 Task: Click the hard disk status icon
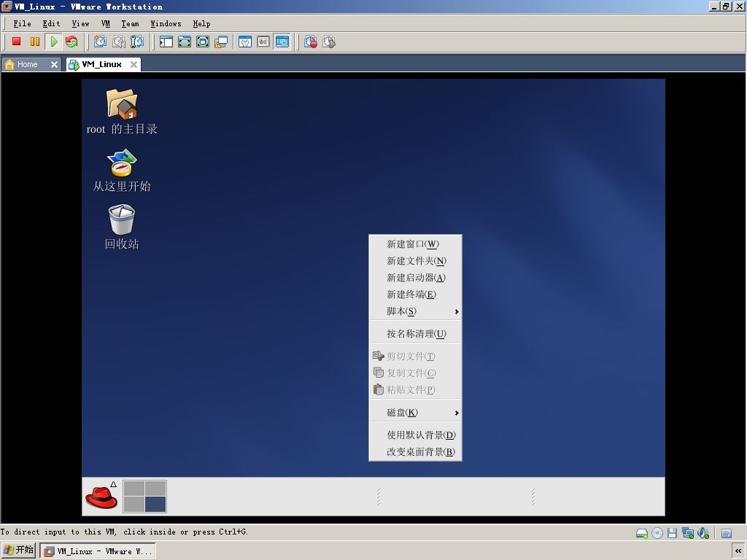pos(642,533)
